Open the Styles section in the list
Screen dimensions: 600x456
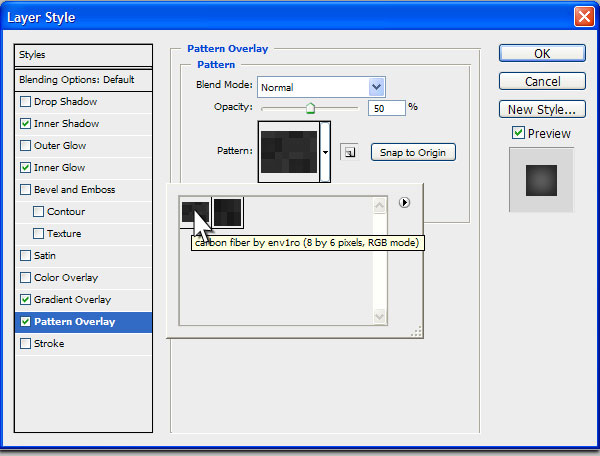[83, 55]
